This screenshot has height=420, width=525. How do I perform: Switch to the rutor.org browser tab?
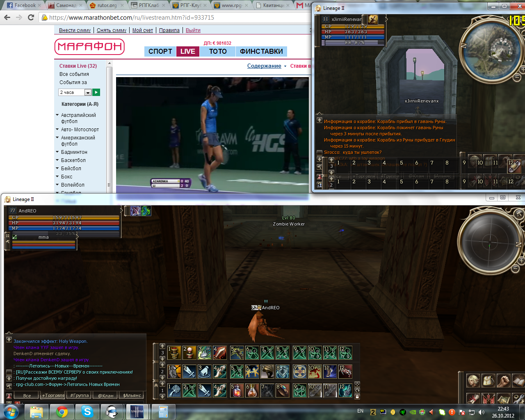[107, 5]
